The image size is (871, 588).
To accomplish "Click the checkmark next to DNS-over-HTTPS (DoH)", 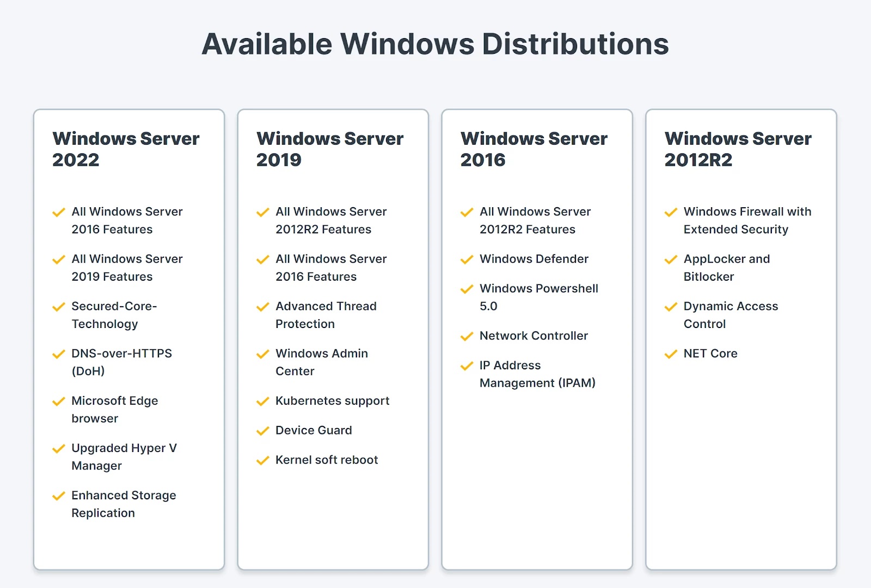I will [59, 354].
